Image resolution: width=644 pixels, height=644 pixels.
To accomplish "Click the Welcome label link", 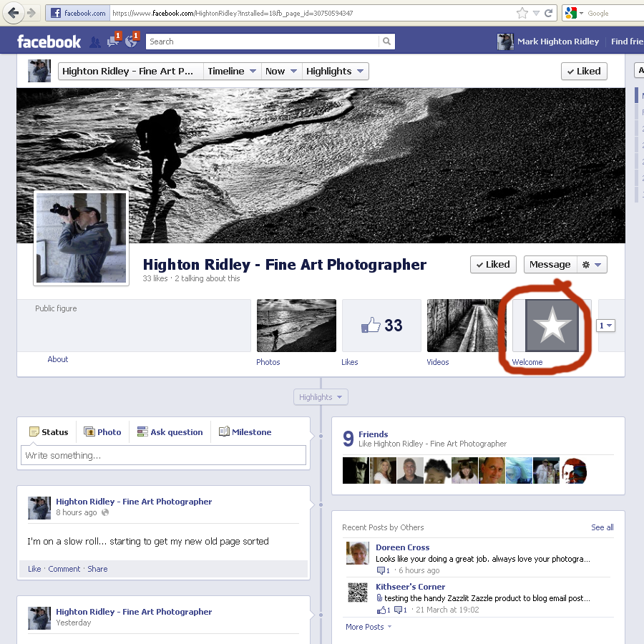I will pyautogui.click(x=527, y=362).
